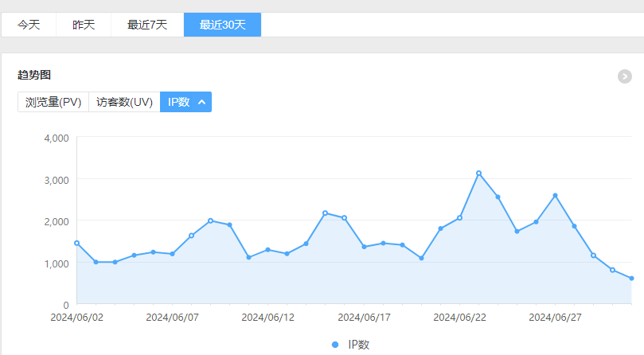
Task: Select the 最近7天 time range
Action: pos(147,25)
